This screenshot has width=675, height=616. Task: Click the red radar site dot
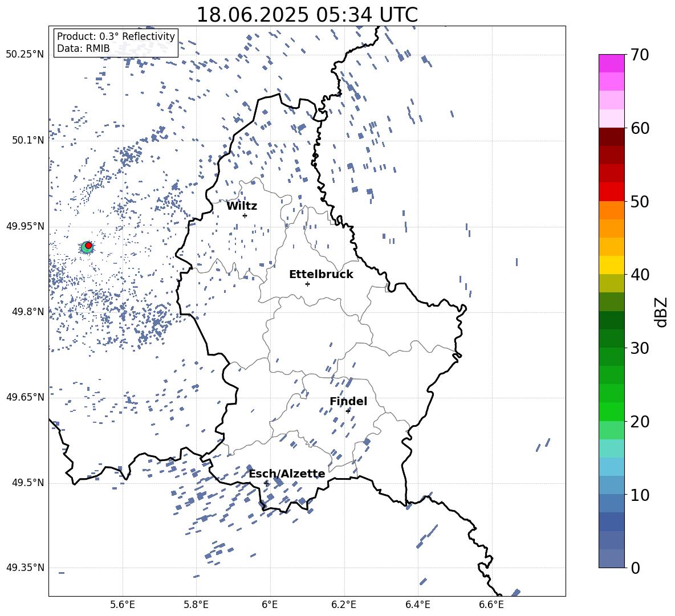pos(88,245)
